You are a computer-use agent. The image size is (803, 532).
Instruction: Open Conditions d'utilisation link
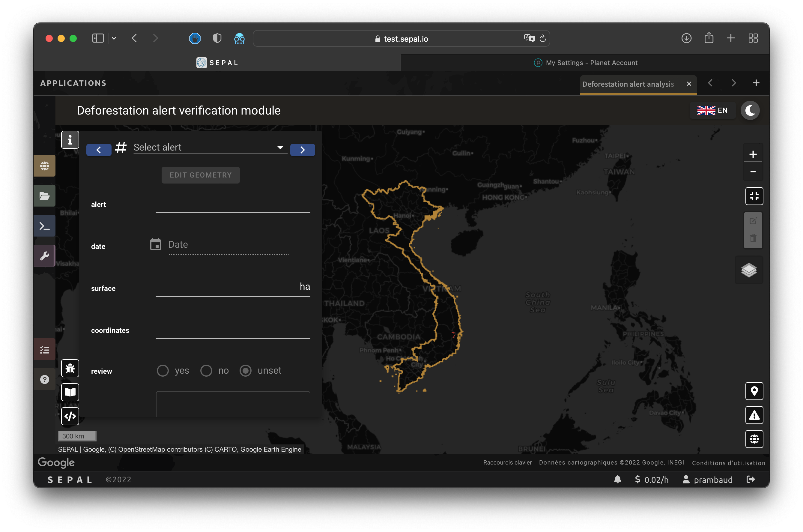(x=728, y=463)
